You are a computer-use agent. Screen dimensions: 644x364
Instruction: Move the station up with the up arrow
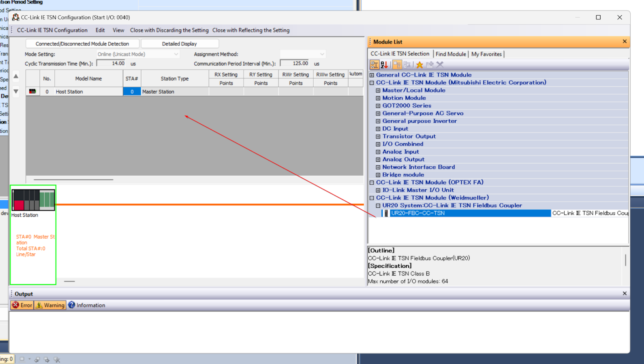(16, 76)
